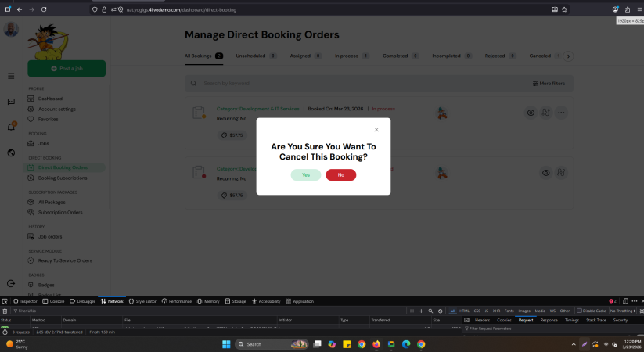Open the Firefox hamburger application menu
The image size is (644, 352).
click(x=639, y=9)
